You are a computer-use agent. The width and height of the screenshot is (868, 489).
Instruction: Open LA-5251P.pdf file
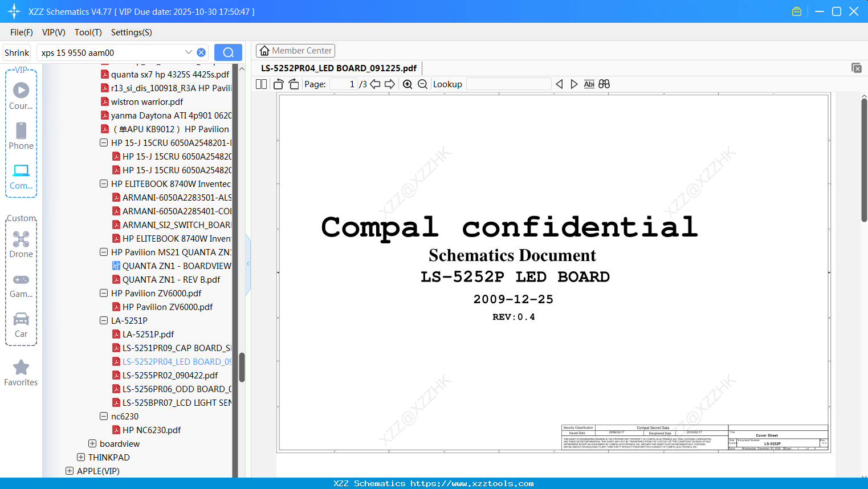tap(148, 334)
